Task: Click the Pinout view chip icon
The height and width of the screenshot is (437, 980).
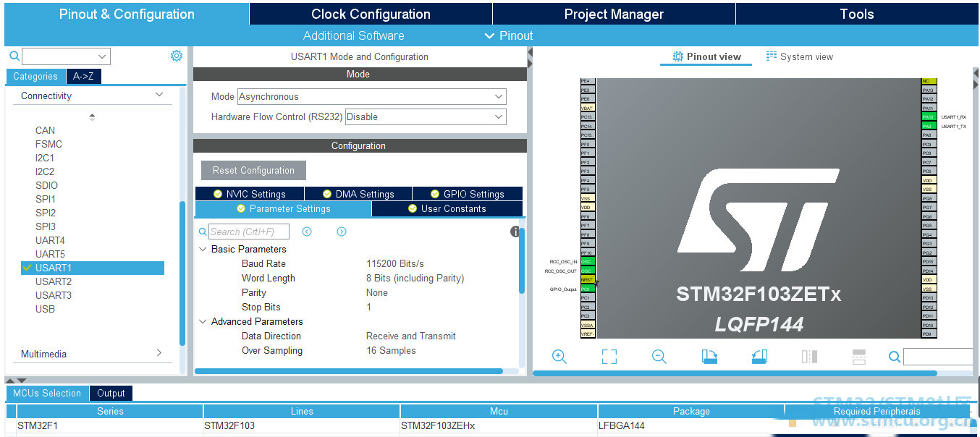Action: pyautogui.click(x=677, y=56)
